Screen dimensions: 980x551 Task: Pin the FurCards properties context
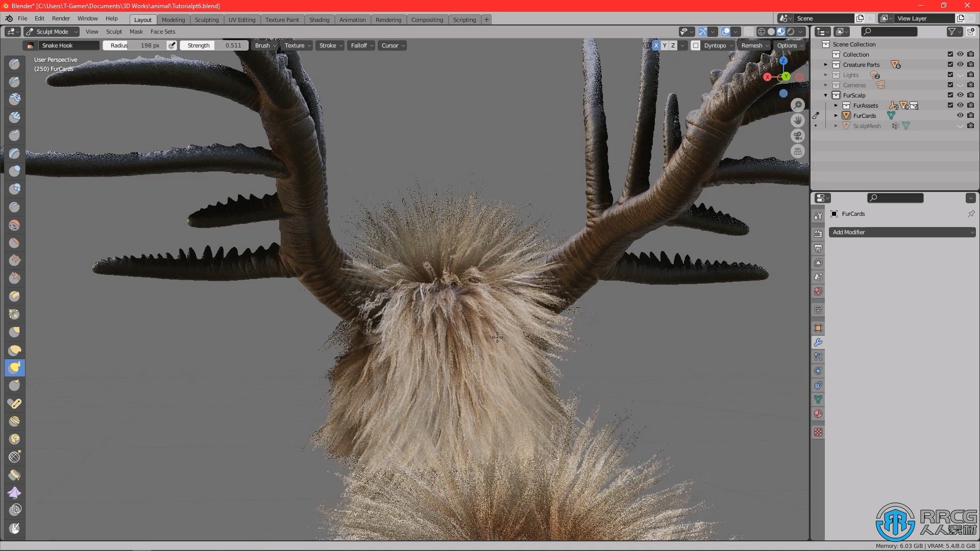tap(971, 214)
